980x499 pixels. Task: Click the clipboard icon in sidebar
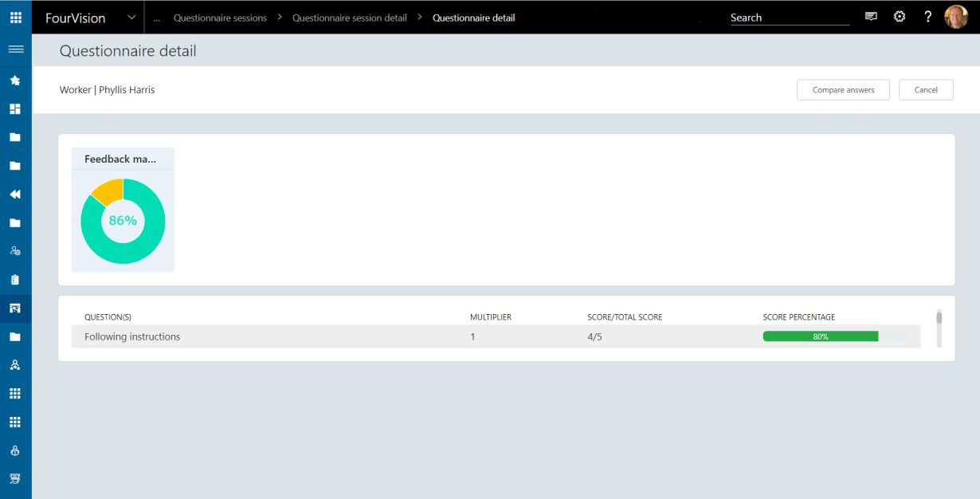coord(15,280)
